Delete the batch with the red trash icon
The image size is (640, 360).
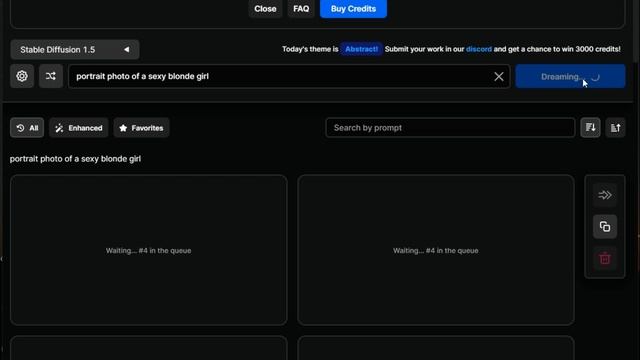(605, 258)
